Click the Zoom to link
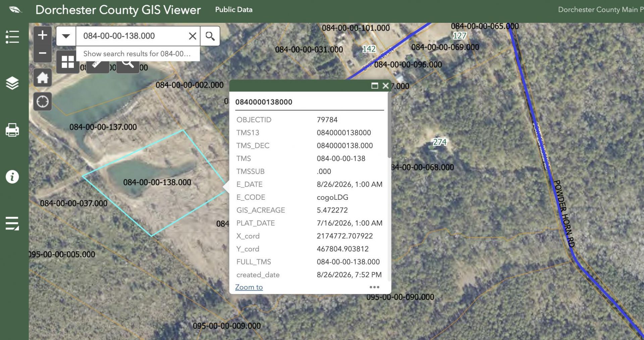Viewport: 644px width, 340px height. tap(249, 287)
